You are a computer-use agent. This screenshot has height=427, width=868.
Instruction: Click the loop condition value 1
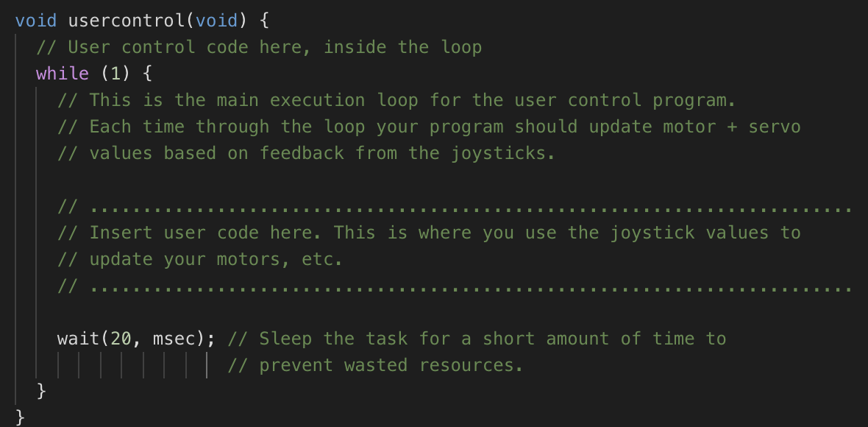(115, 74)
